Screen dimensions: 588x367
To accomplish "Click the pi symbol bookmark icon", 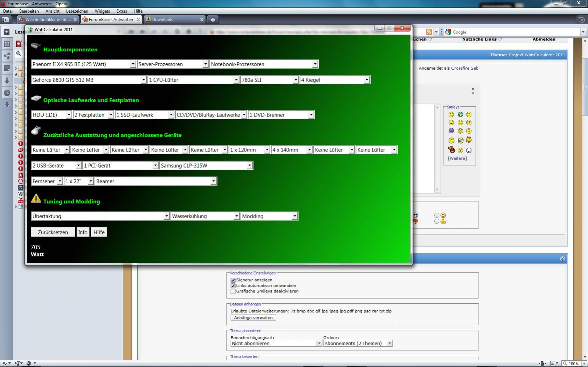I will 21,188.
